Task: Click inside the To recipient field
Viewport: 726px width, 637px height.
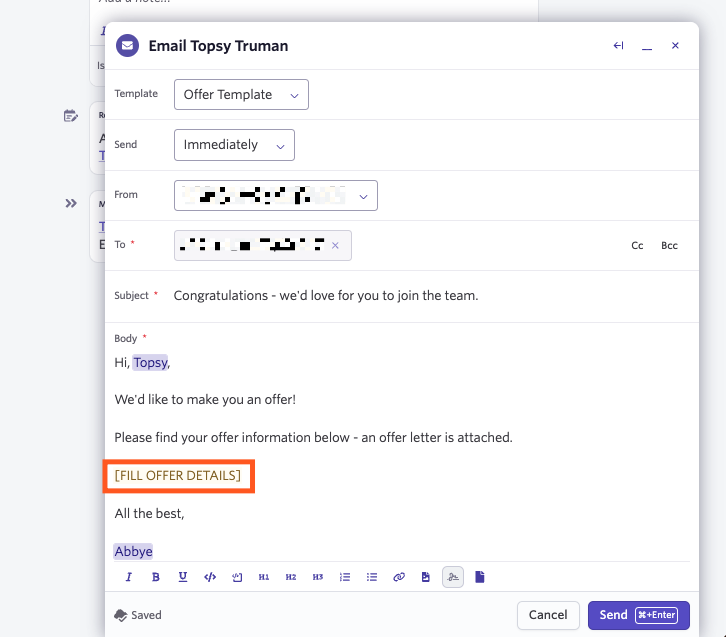Action: pos(263,245)
